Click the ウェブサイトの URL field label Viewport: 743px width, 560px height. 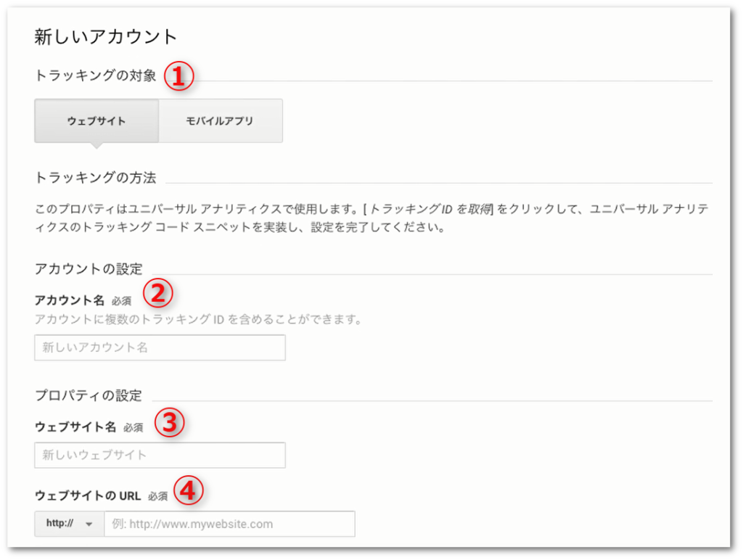pos(88,495)
